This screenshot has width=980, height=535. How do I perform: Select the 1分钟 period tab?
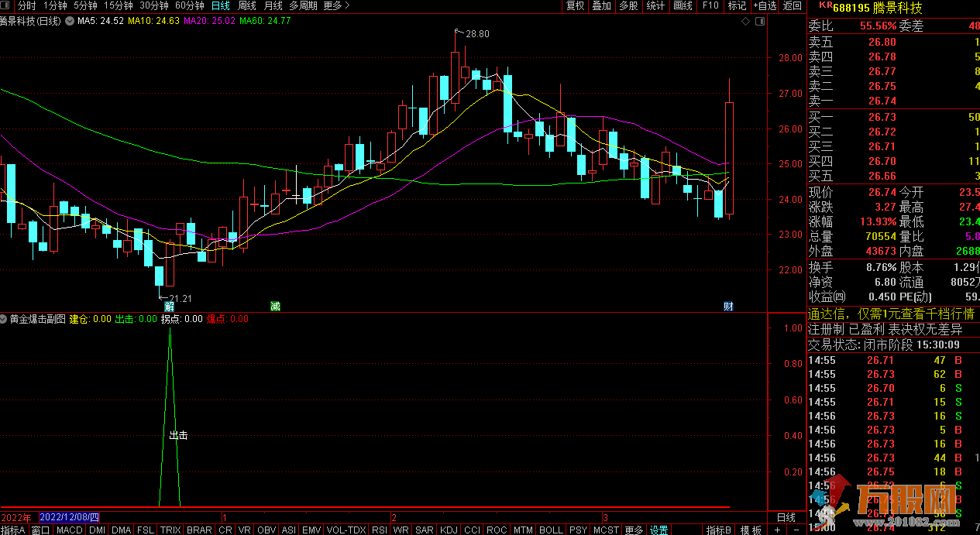[x=55, y=5]
